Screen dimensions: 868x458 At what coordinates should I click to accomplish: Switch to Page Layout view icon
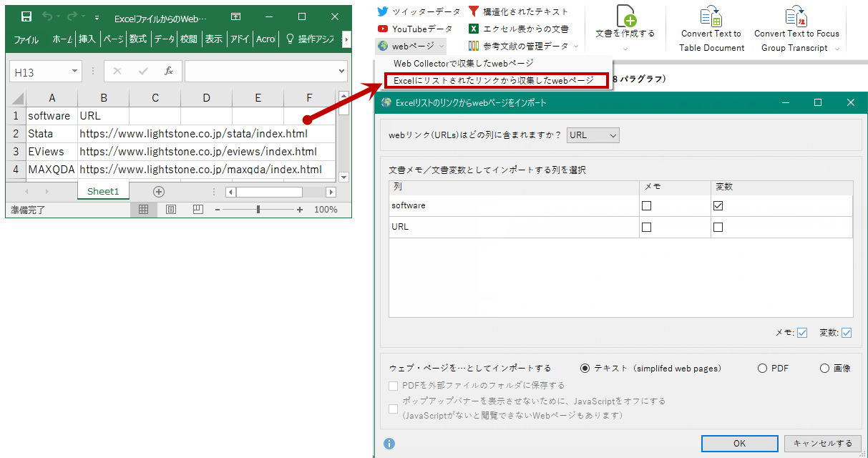tap(171, 210)
